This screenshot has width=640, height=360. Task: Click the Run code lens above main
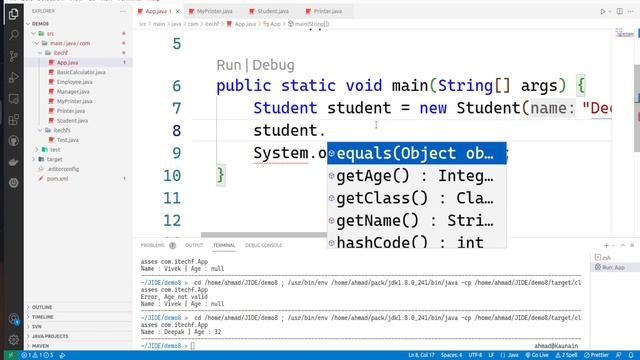[x=229, y=65]
